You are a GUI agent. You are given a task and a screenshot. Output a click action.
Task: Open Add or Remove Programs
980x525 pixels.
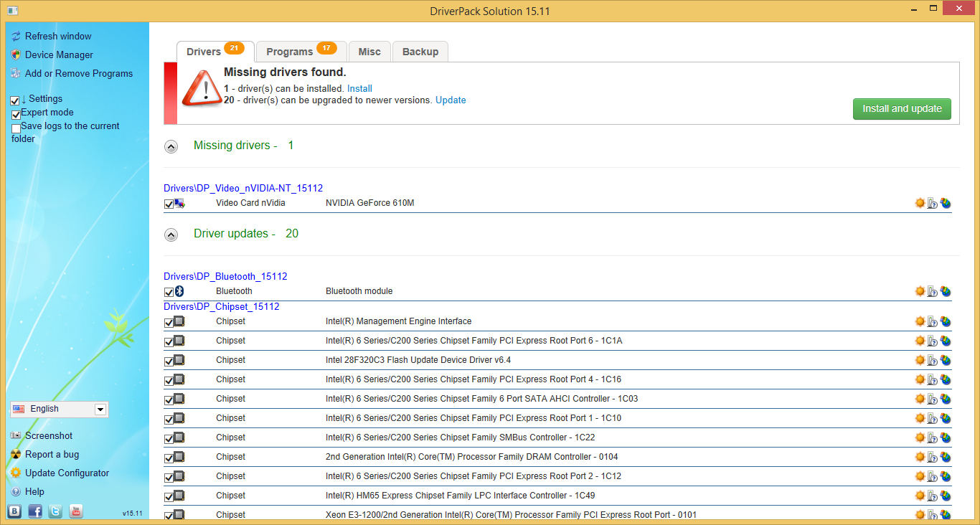coord(79,73)
